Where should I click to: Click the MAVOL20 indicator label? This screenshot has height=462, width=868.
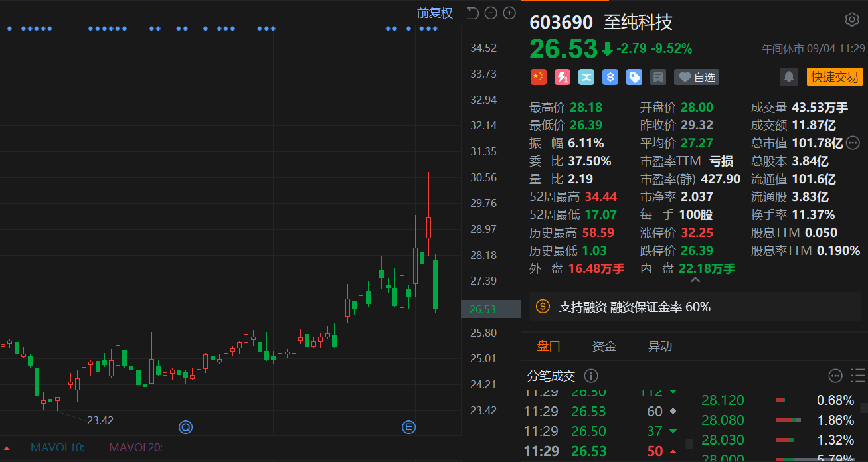pos(136,447)
